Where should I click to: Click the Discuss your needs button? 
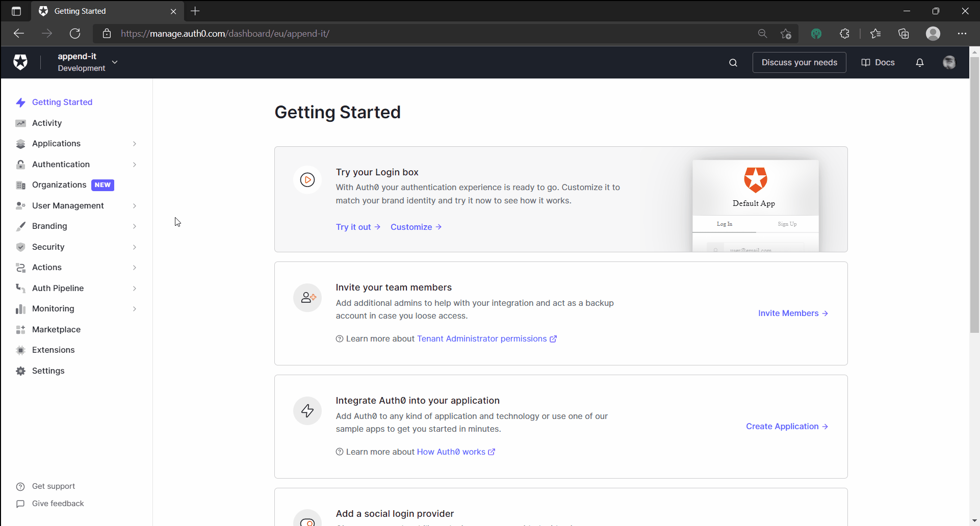click(x=799, y=62)
